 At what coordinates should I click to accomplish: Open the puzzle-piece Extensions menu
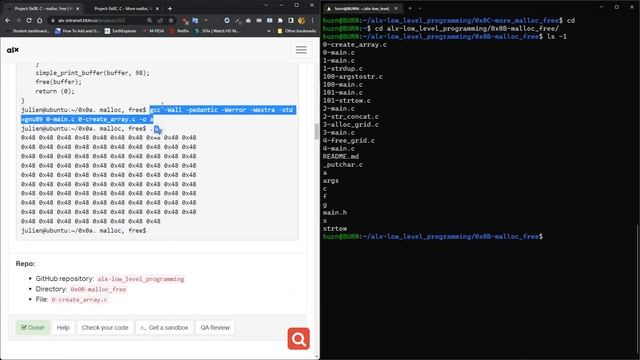280,20
